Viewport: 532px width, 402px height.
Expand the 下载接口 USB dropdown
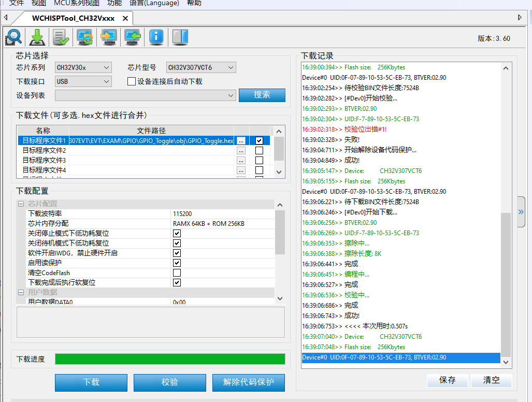point(83,81)
